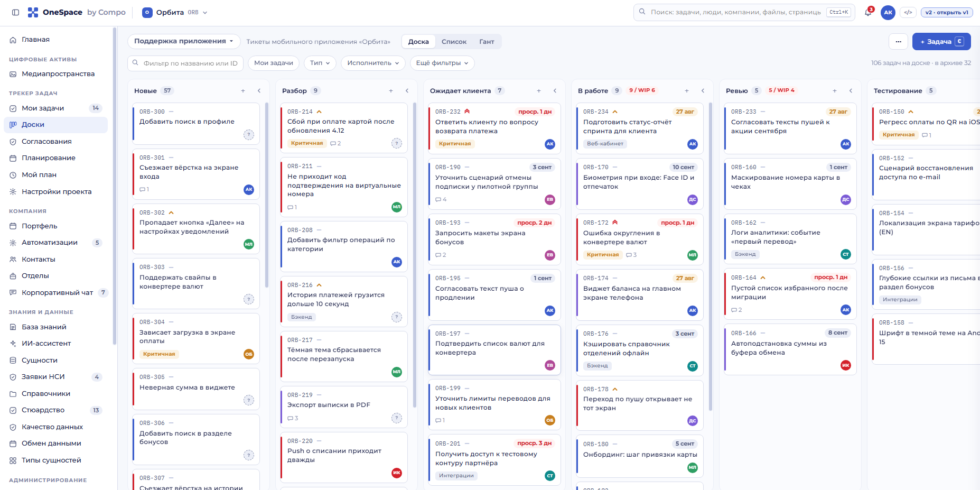Collapse the Ревью column

coord(851,91)
